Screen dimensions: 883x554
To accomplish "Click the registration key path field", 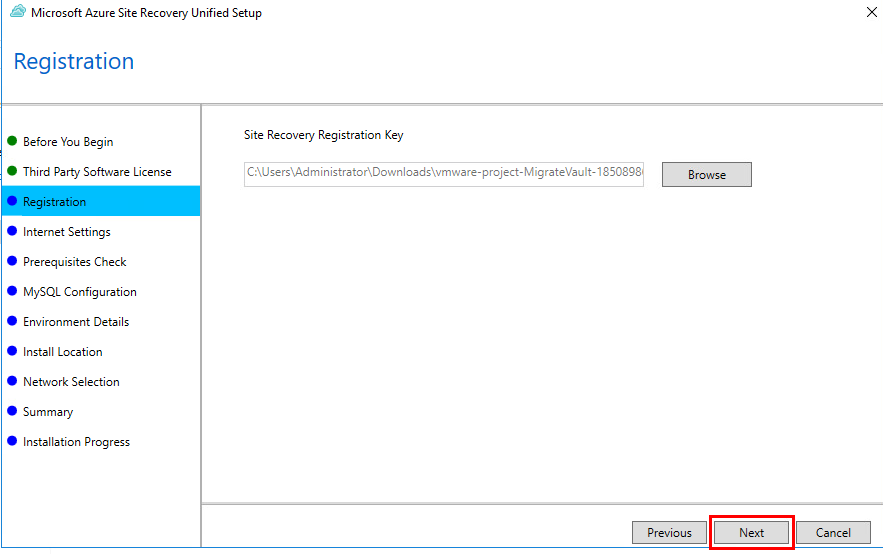I will [444, 174].
